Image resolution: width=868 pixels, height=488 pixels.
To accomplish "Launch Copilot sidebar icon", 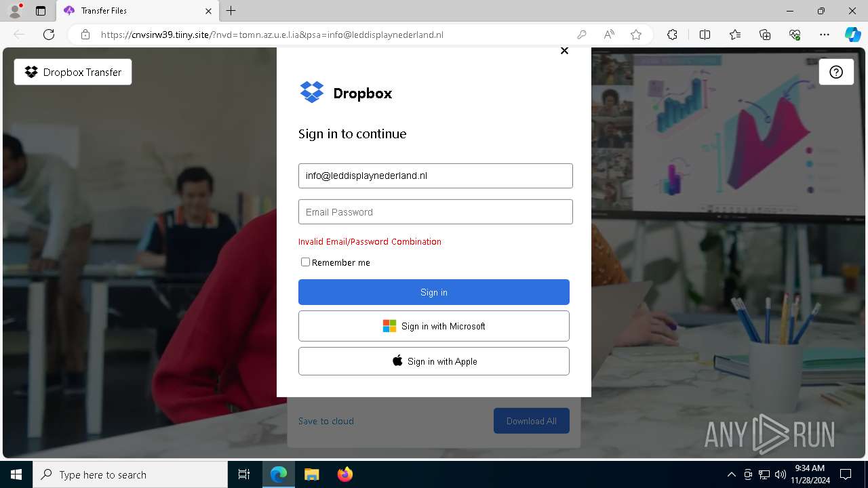I will coord(852,35).
